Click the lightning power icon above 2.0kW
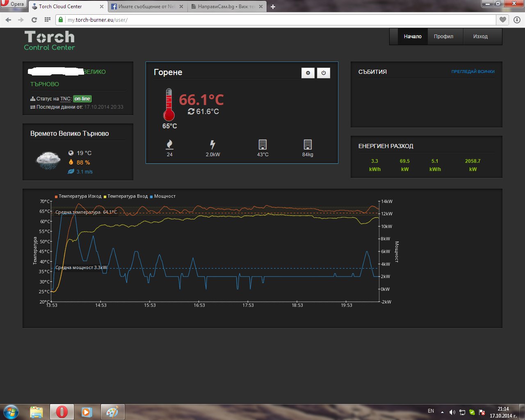The image size is (525, 420). (212, 144)
